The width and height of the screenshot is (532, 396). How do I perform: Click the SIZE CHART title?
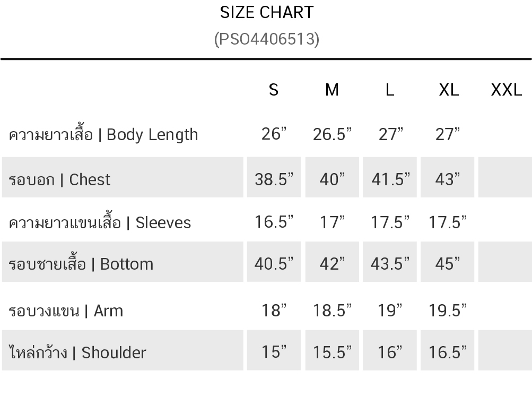pyautogui.click(x=267, y=12)
